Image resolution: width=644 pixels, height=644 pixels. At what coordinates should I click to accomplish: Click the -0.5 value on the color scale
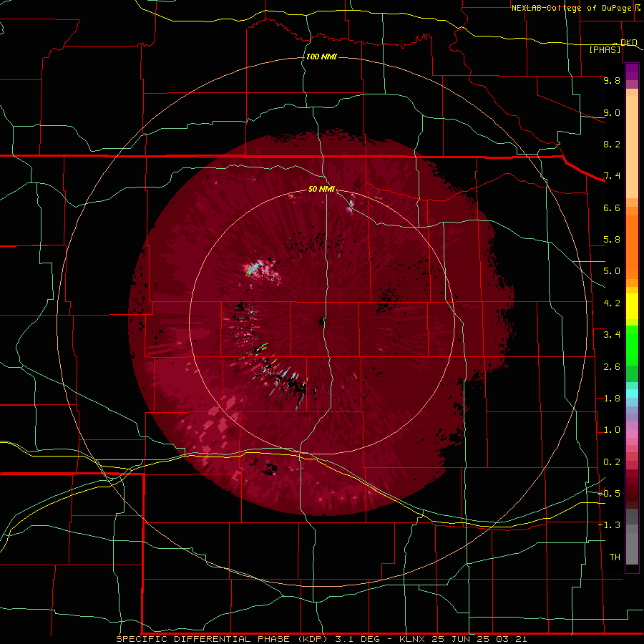pyautogui.click(x=610, y=494)
